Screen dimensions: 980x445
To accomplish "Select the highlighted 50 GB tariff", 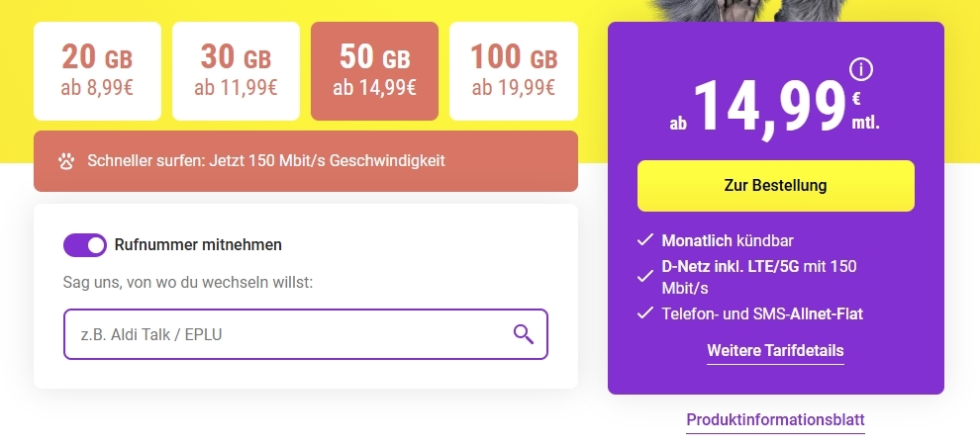I will click(x=374, y=71).
